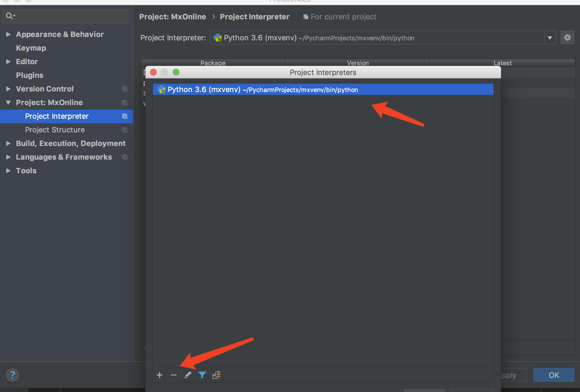Viewport: 580px width, 392px height.
Task: Expand the Appearance & Behavior section
Action: click(10, 34)
